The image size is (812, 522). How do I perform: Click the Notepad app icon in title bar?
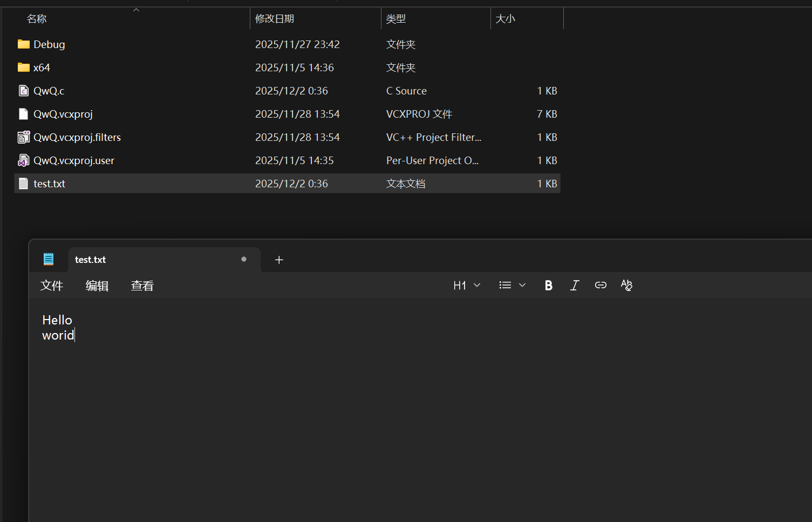coord(49,260)
